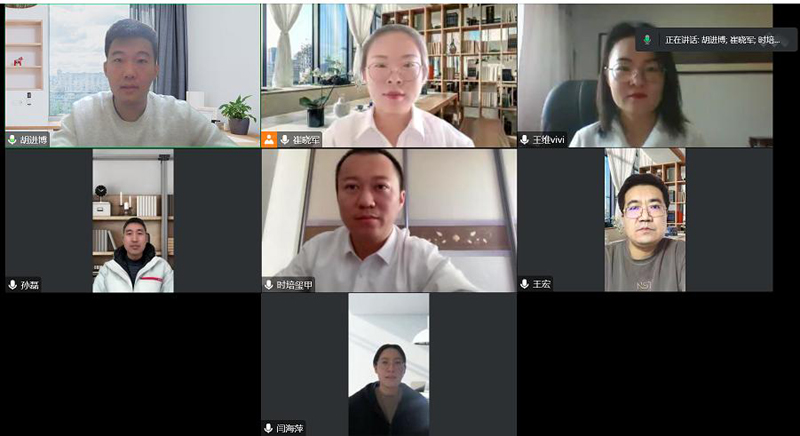
Task: Select 胡进博's video tile
Action: tap(133, 76)
